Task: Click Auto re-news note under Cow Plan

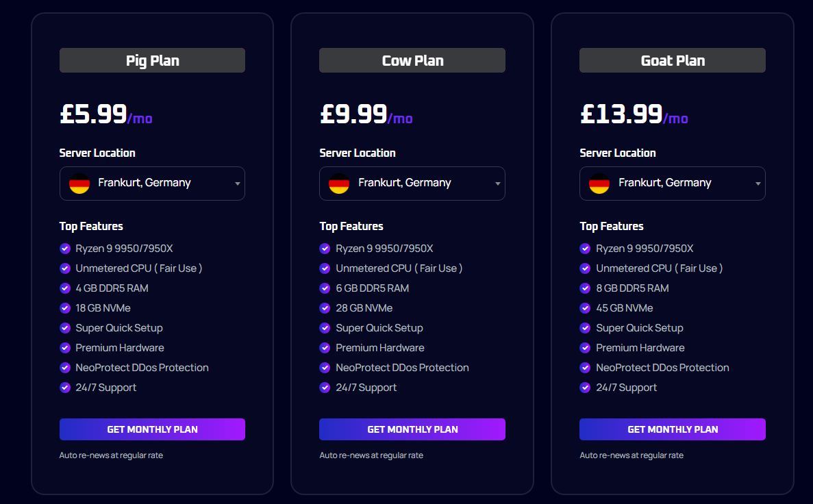Action: [371, 455]
